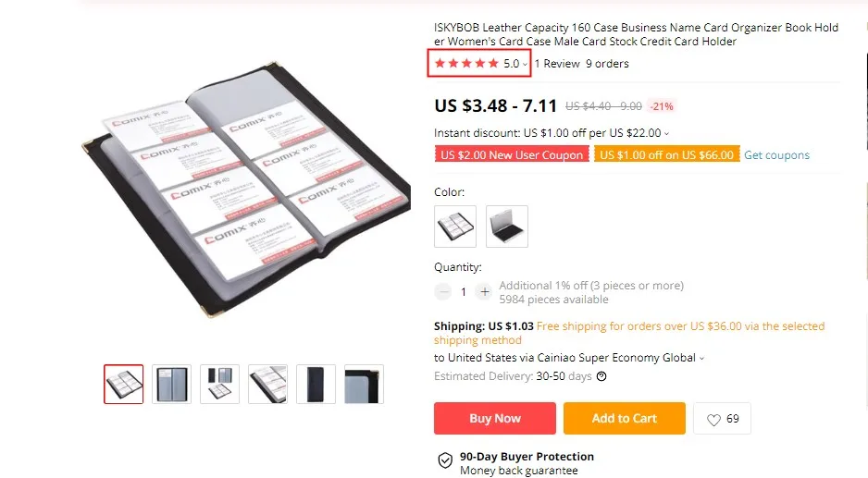Open the Get coupons link

click(776, 155)
